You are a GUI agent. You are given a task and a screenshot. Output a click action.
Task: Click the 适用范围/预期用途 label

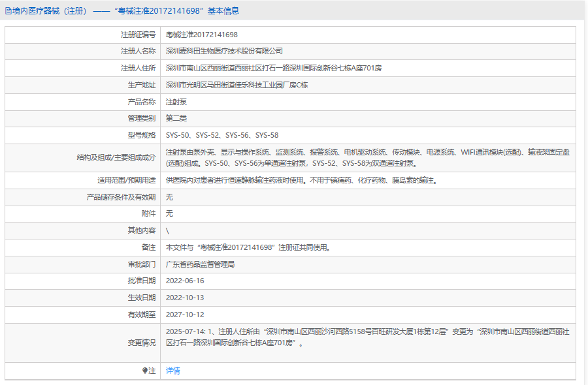(126, 181)
